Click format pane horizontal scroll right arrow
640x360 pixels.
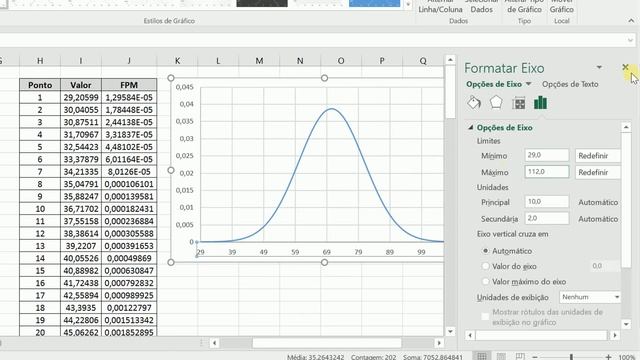(615, 336)
